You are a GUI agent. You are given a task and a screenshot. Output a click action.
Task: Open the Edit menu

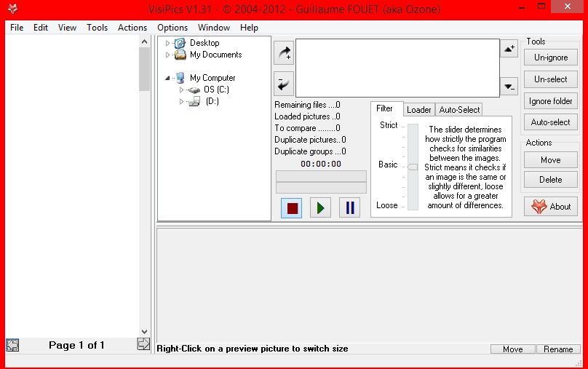pyautogui.click(x=41, y=28)
